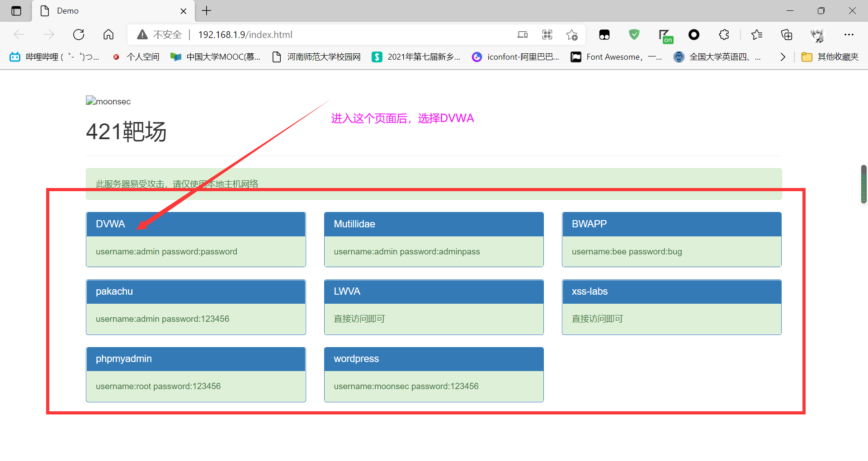Click DVWA credentials text admin password

click(166, 252)
